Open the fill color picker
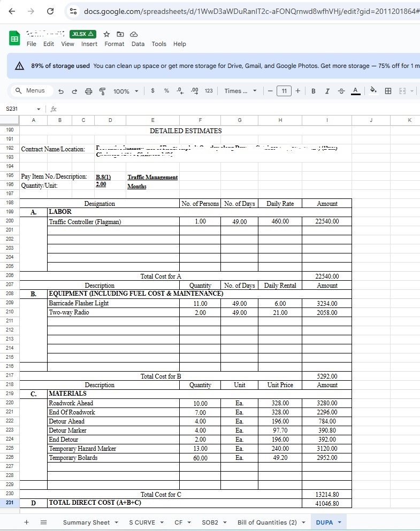Viewport: 420px width, 531px height. click(373, 90)
